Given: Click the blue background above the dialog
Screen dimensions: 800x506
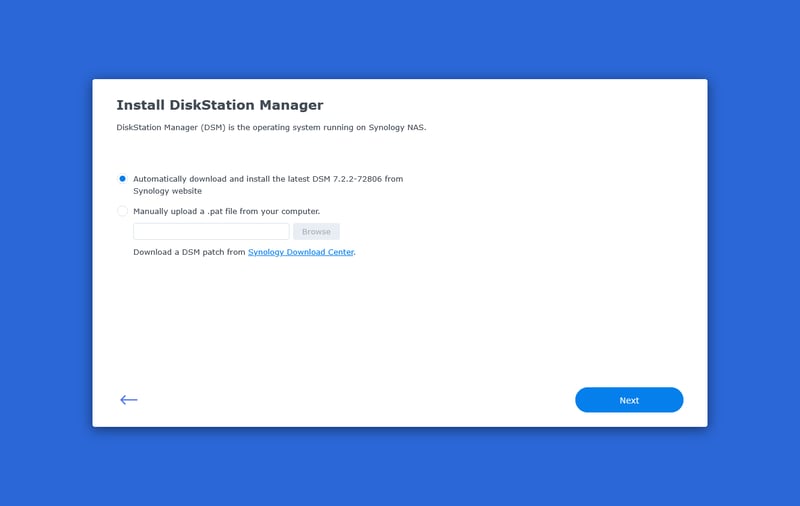Looking at the screenshot, I should [x=400, y=40].
